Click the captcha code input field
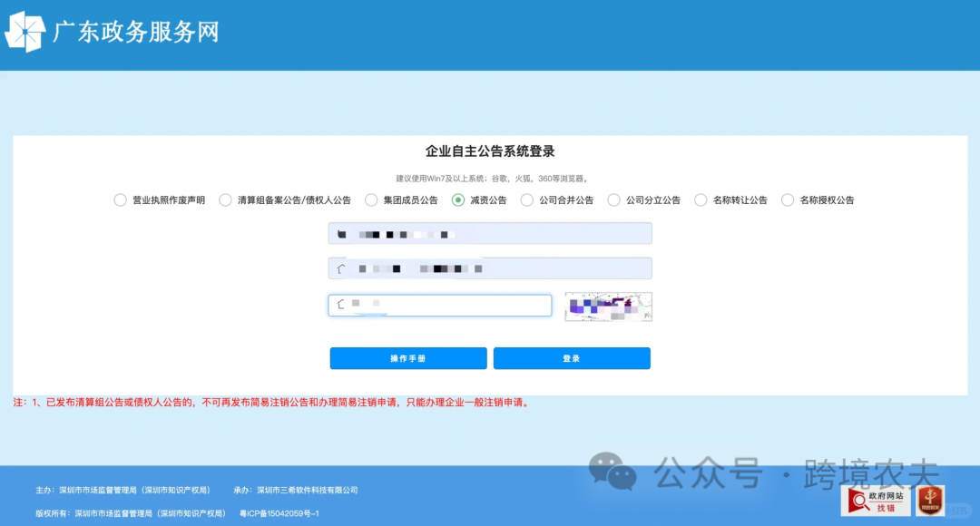 [x=440, y=306]
